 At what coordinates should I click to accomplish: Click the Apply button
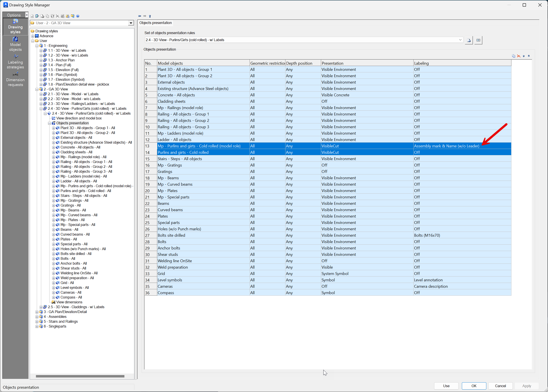[x=526, y=386]
